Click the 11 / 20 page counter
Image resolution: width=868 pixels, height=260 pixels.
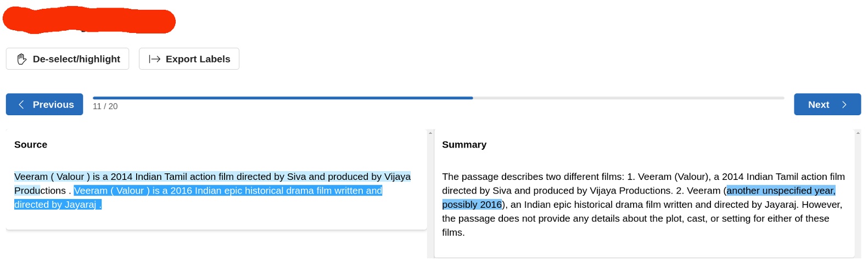(105, 106)
